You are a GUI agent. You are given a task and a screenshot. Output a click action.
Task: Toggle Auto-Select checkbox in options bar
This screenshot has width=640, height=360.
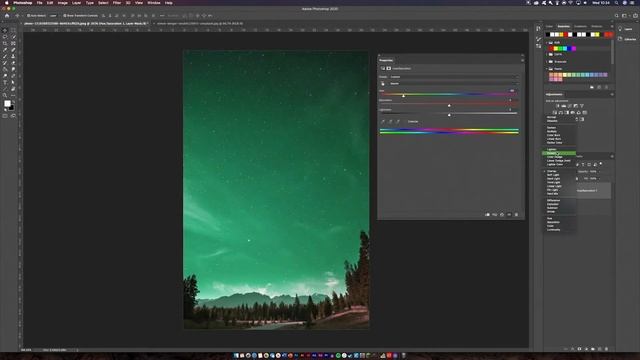tap(29, 16)
